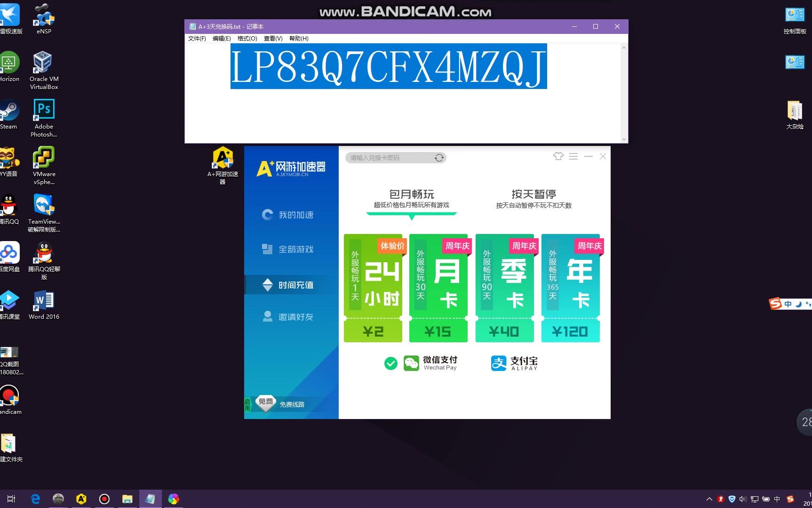Open Notepad 文件(F) menu

pos(197,39)
